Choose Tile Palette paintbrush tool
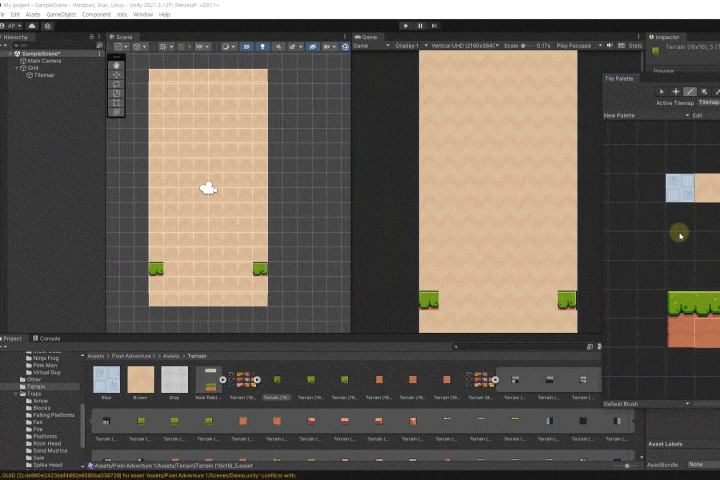The height and width of the screenshot is (480, 720). 690,92
